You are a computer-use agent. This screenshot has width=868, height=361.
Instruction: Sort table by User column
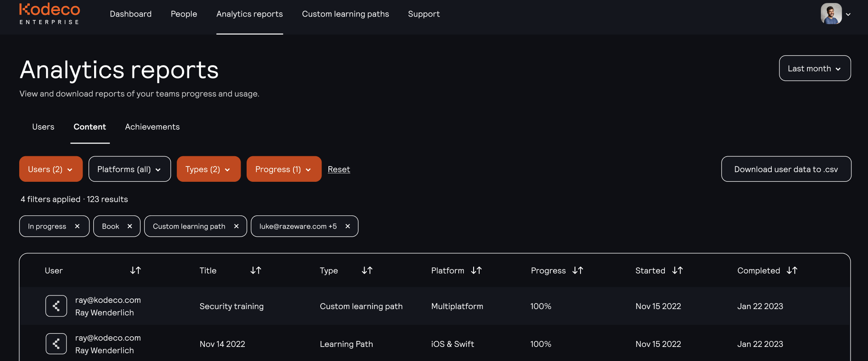(x=135, y=270)
